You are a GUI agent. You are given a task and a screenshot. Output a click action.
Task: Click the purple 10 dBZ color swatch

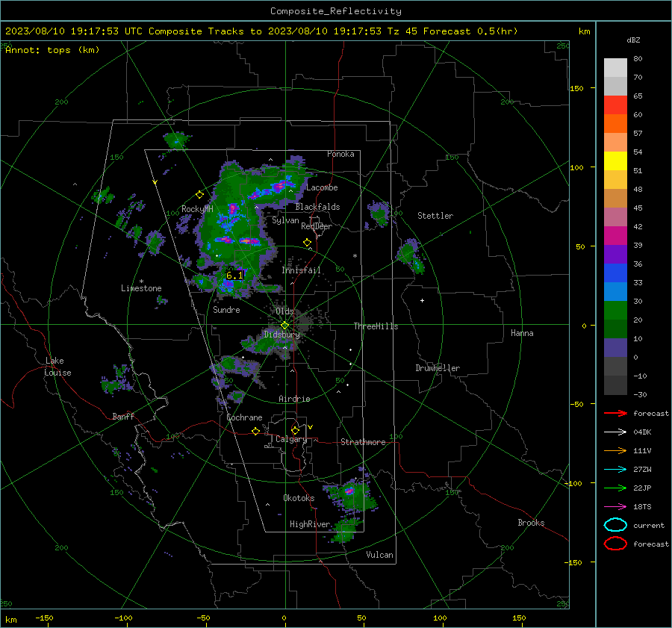pyautogui.click(x=615, y=348)
